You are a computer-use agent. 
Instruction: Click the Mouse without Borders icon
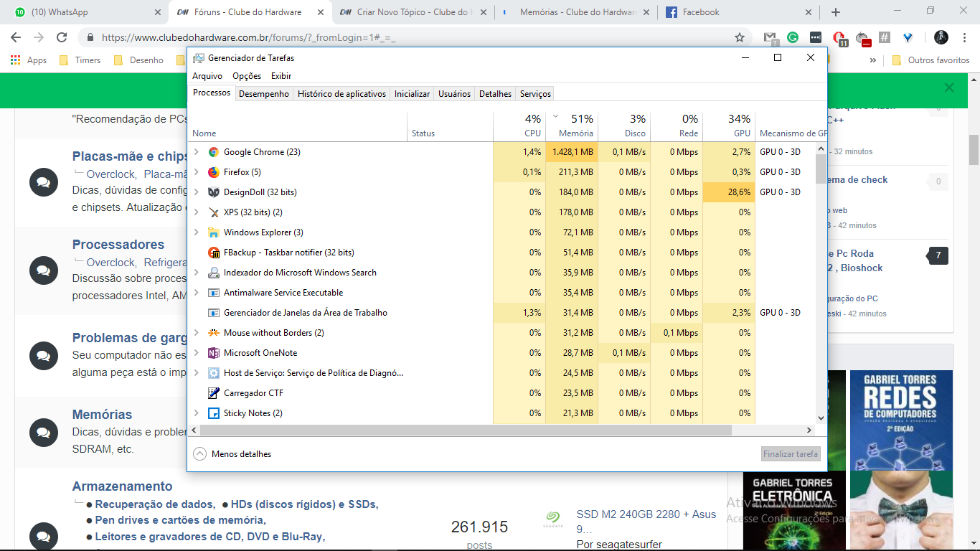(x=213, y=333)
